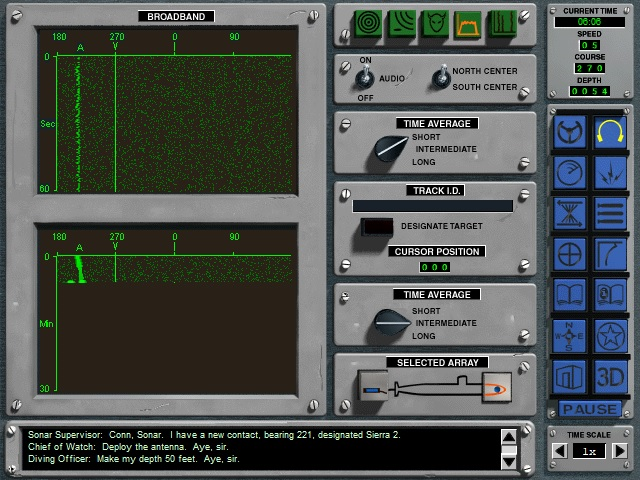This screenshot has height=480, width=640.
Task: Select SHORT on lower time average
Action: click(426, 311)
